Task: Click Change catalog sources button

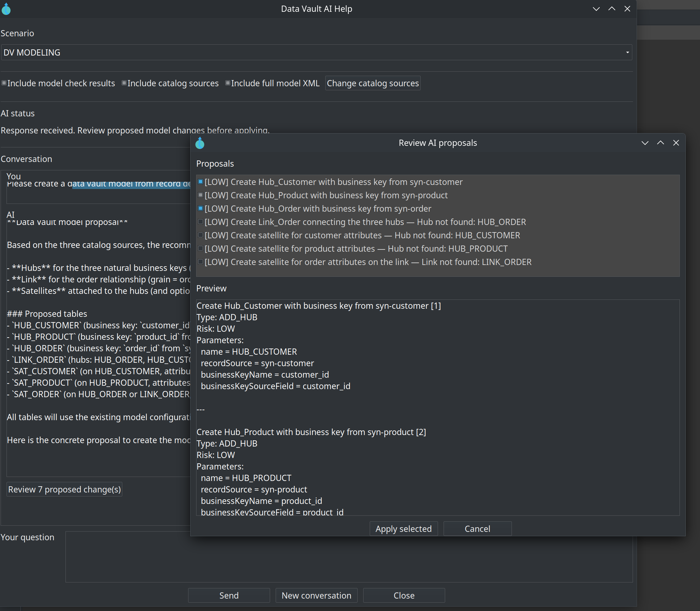Action: 373,83
